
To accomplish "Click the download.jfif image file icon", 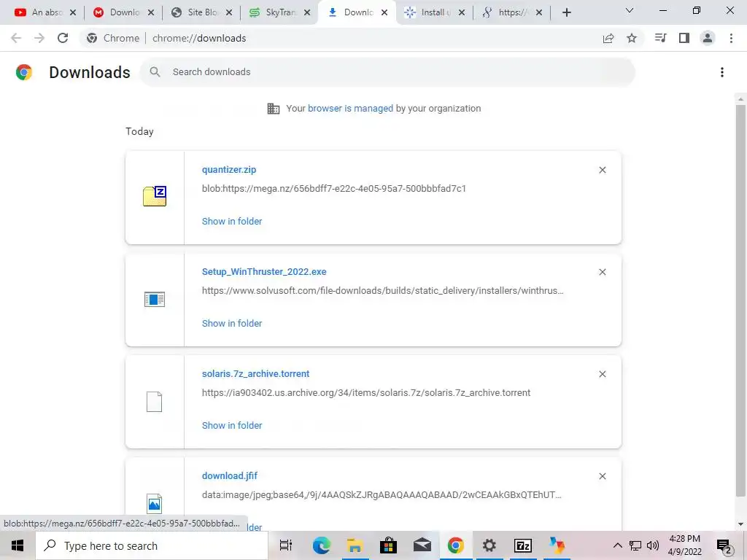I will 154,503.
